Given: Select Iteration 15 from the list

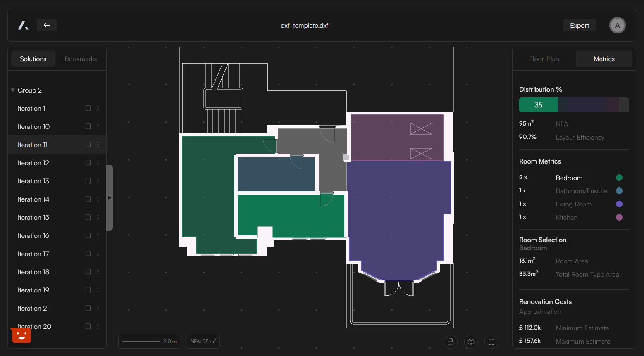Looking at the screenshot, I should point(33,217).
